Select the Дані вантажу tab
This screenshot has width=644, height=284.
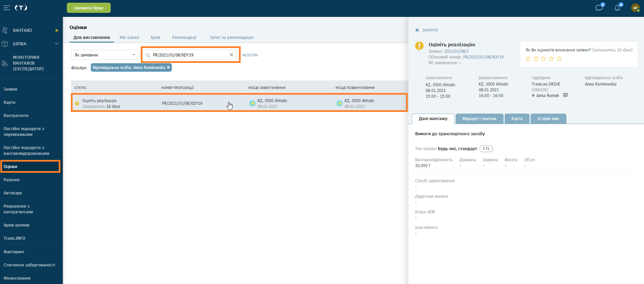pyautogui.click(x=433, y=119)
